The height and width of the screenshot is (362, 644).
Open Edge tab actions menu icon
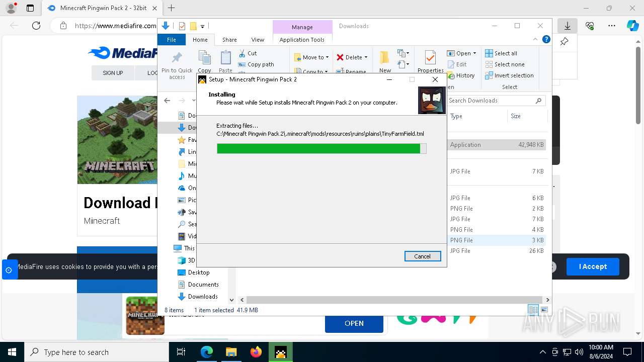coord(30,8)
